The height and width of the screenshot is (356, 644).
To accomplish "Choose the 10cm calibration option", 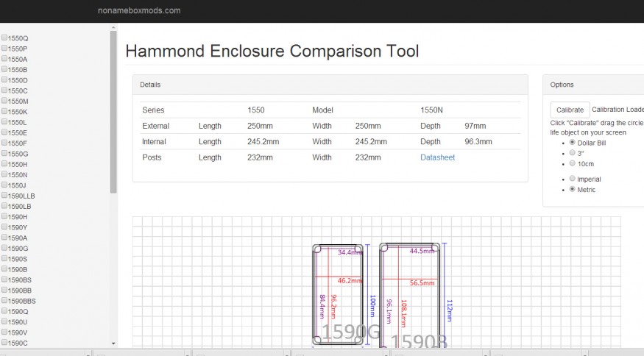I will point(572,163).
